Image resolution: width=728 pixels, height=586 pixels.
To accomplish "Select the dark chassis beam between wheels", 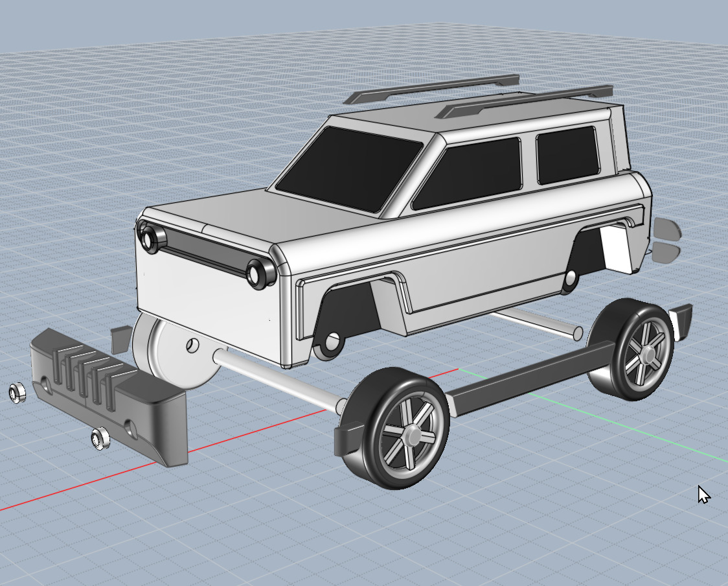I will click(529, 377).
